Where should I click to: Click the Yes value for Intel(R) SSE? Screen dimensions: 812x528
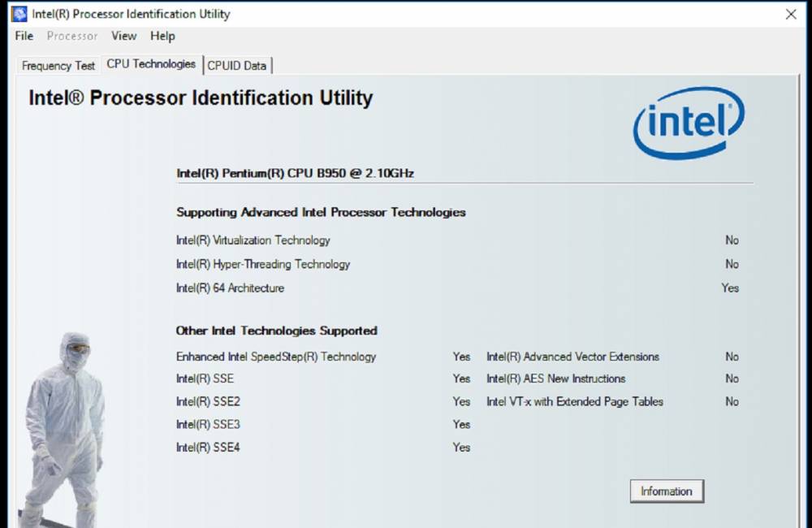461,379
